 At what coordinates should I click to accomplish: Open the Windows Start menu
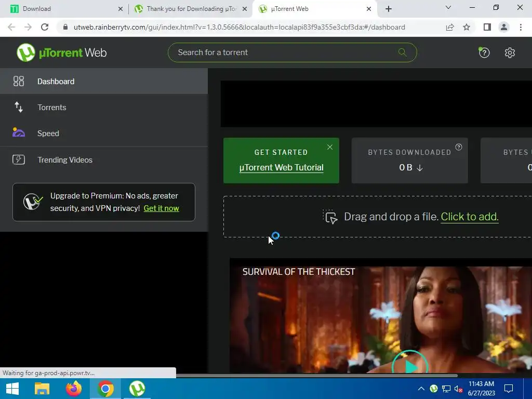point(12,389)
